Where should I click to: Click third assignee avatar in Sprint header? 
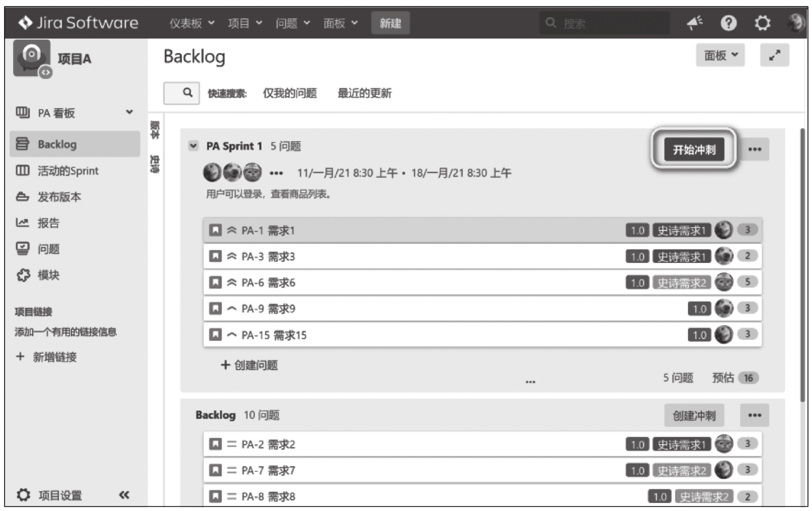[252, 172]
